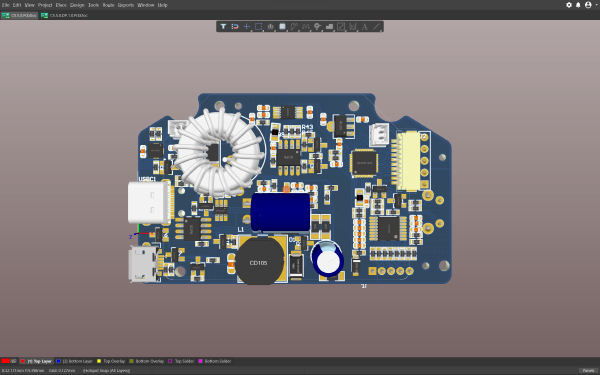Activate the Place Via pin icon

tap(317, 26)
